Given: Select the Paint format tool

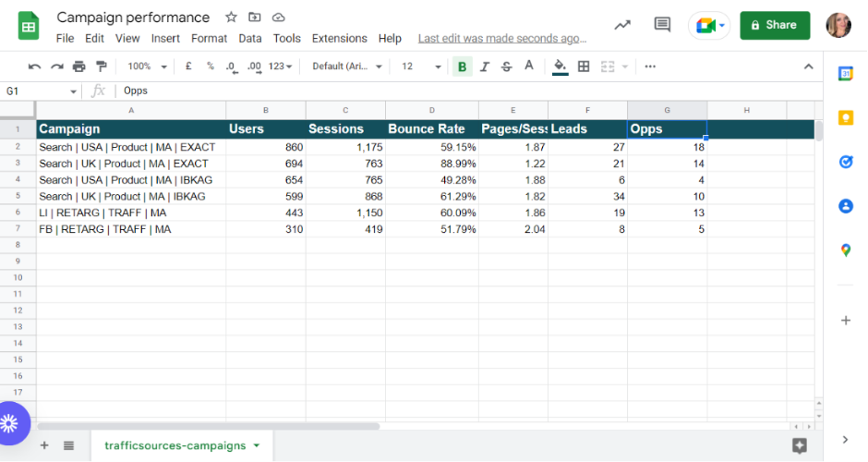Looking at the screenshot, I should pyautogui.click(x=102, y=67).
